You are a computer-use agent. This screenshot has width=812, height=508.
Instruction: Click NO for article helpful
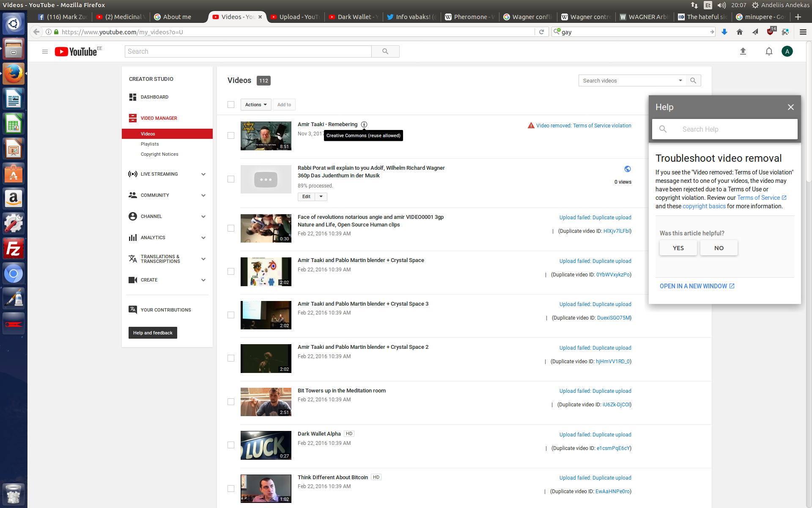coord(719,248)
